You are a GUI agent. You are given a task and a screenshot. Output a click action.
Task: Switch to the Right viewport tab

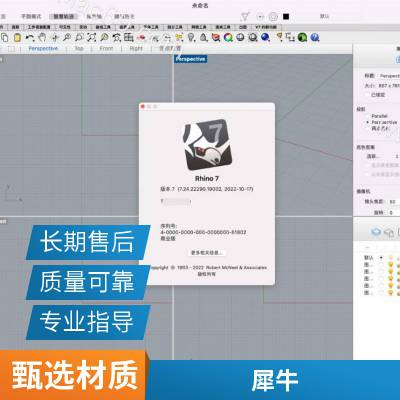136,48
